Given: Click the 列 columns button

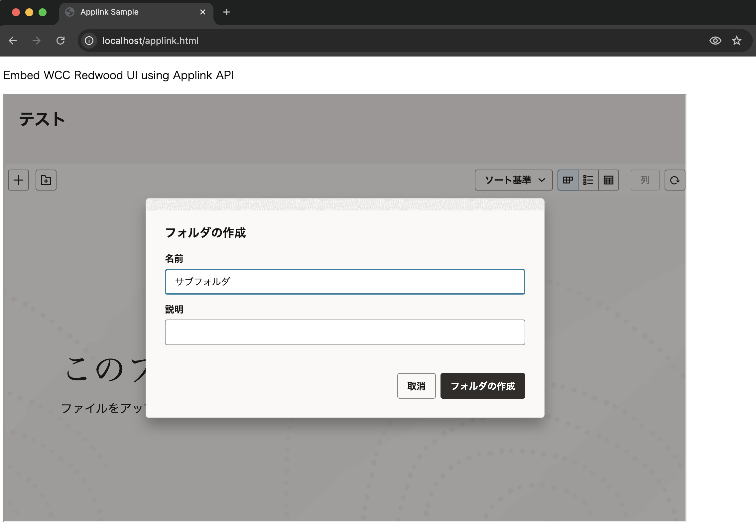Looking at the screenshot, I should pyautogui.click(x=645, y=180).
